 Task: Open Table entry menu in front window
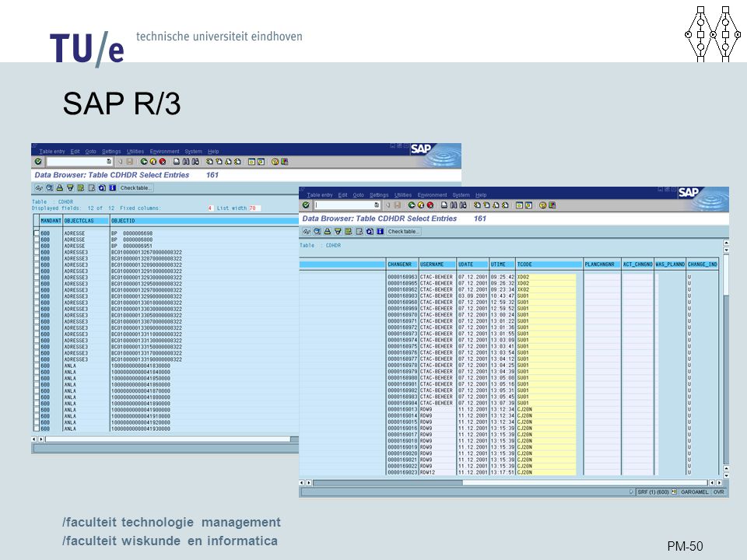(320, 195)
